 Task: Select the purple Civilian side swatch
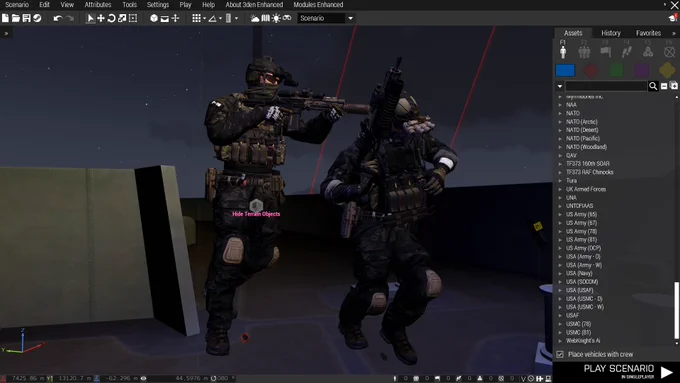[x=642, y=70]
